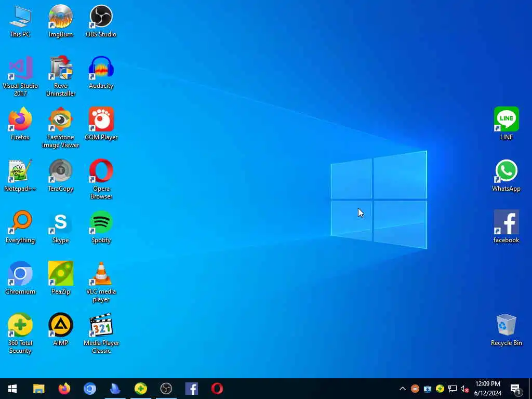Show hidden system tray icons
The image size is (532, 399).
(403, 389)
